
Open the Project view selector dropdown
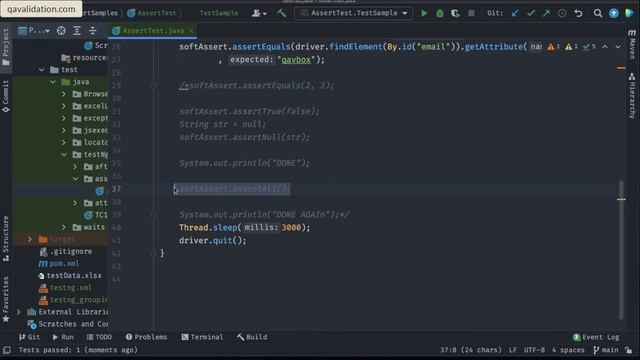pyautogui.click(x=34, y=31)
